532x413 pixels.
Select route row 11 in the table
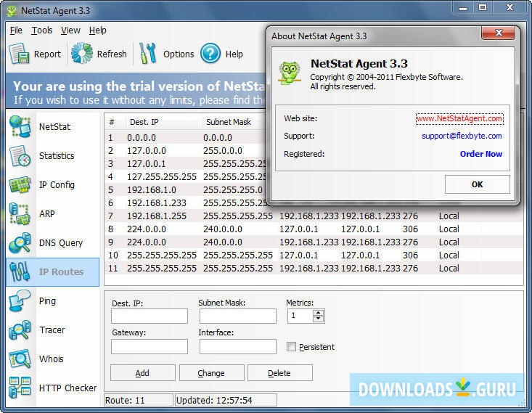click(314, 268)
